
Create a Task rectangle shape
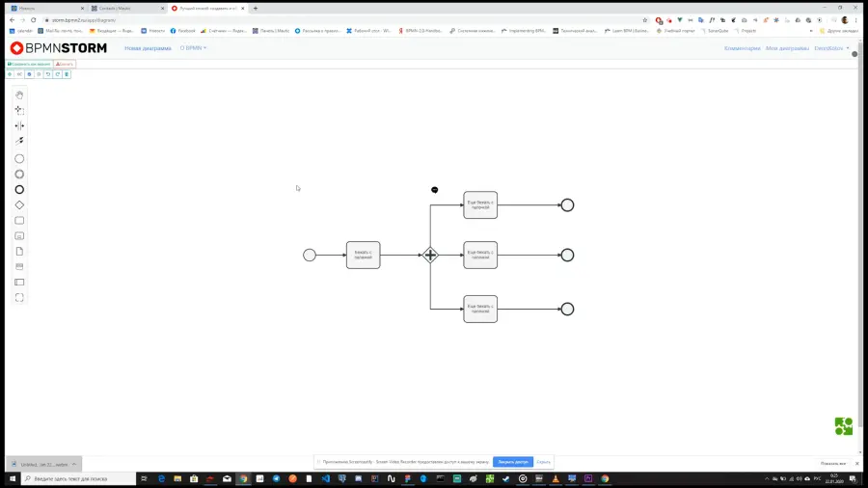[19, 221]
